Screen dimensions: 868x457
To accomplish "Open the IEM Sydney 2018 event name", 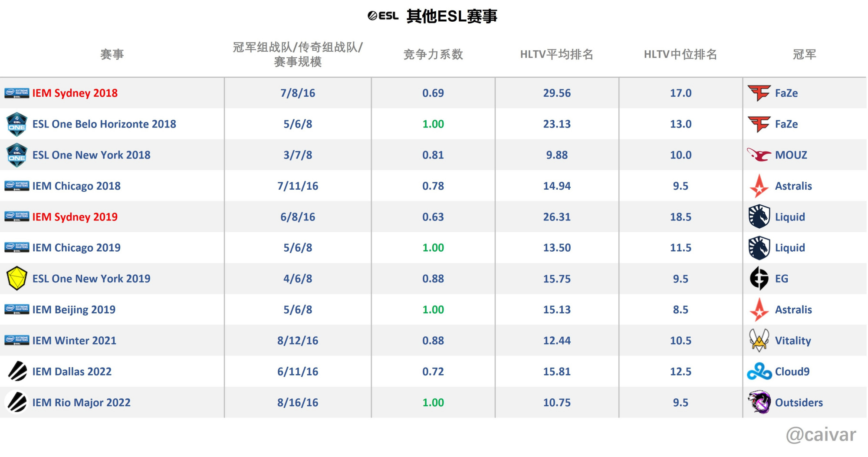I will tap(75, 93).
